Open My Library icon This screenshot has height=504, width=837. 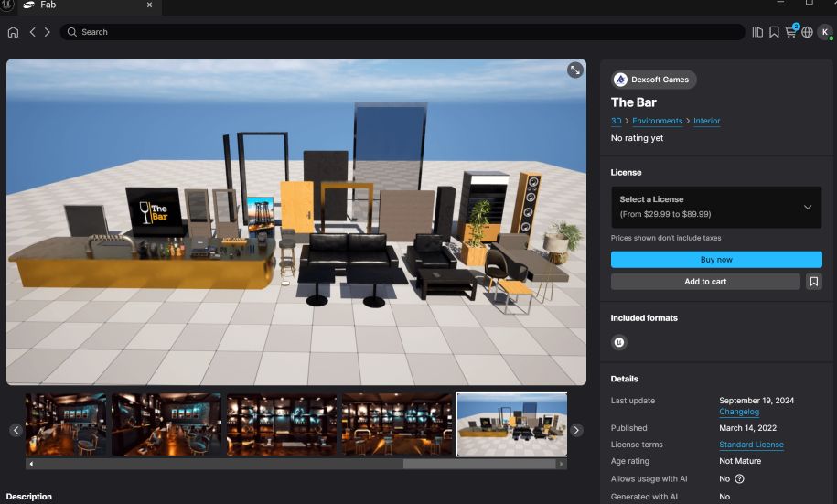tap(757, 32)
